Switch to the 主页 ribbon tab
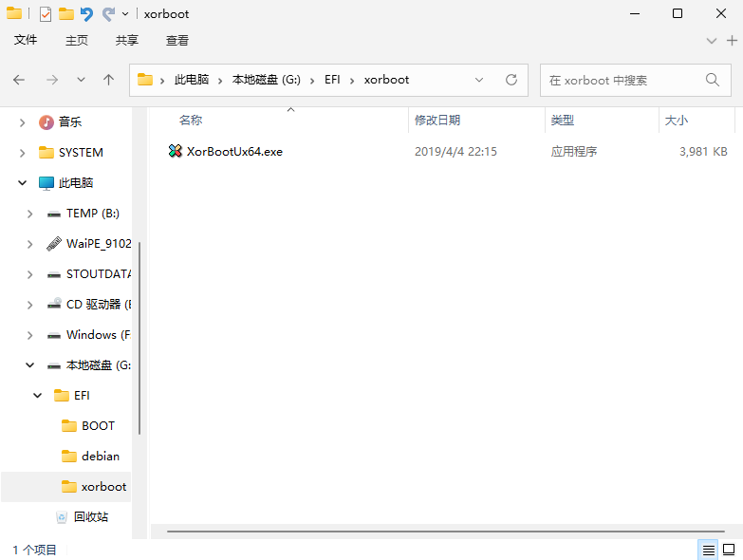Screen dimensions: 743x560 click(76, 40)
